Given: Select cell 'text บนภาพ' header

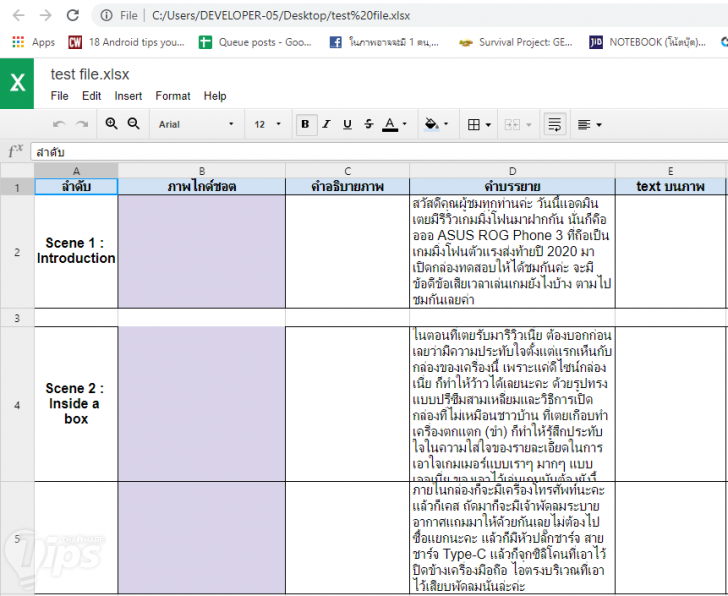Looking at the screenshot, I should click(670, 187).
